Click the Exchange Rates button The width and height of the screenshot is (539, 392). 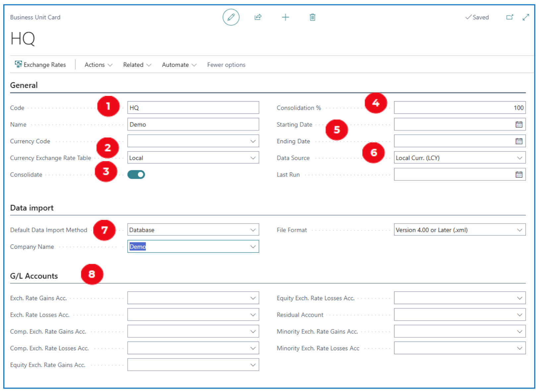[x=40, y=65]
